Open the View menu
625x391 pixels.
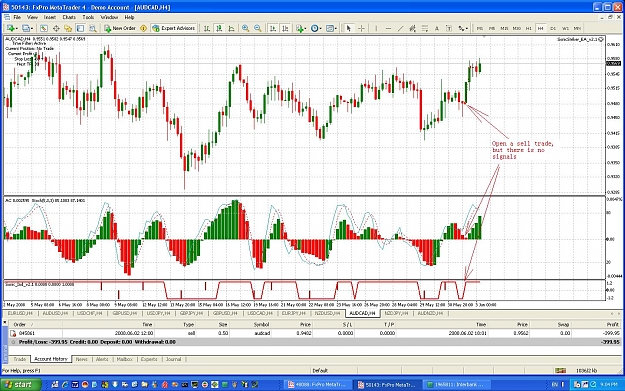coord(32,17)
